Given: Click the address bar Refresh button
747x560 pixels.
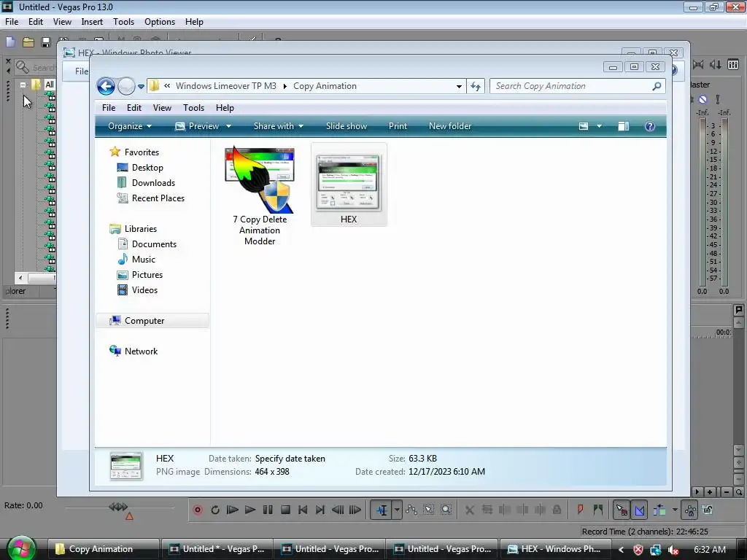Looking at the screenshot, I should coord(476,86).
